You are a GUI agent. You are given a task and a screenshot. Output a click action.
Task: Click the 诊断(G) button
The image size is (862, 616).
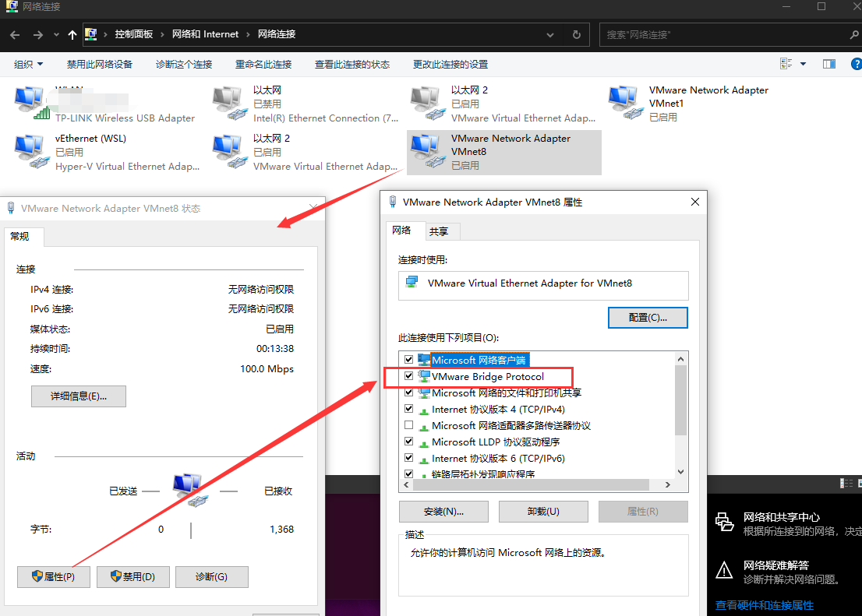point(212,577)
